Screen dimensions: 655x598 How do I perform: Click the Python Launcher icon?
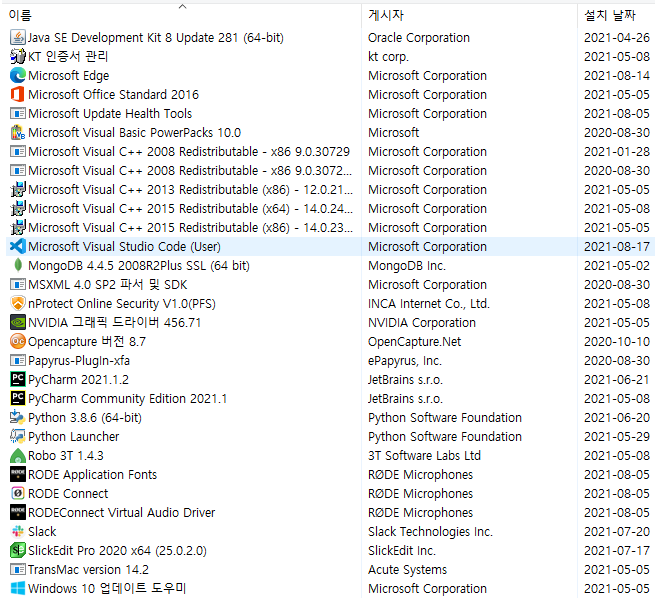pyautogui.click(x=18, y=436)
